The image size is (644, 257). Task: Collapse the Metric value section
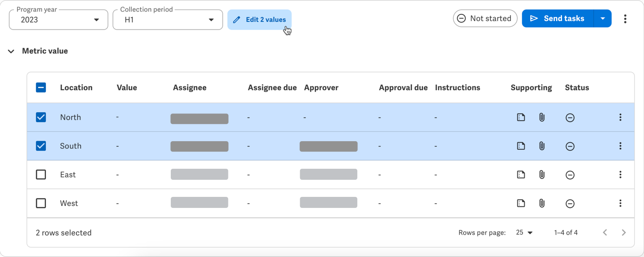tap(11, 51)
